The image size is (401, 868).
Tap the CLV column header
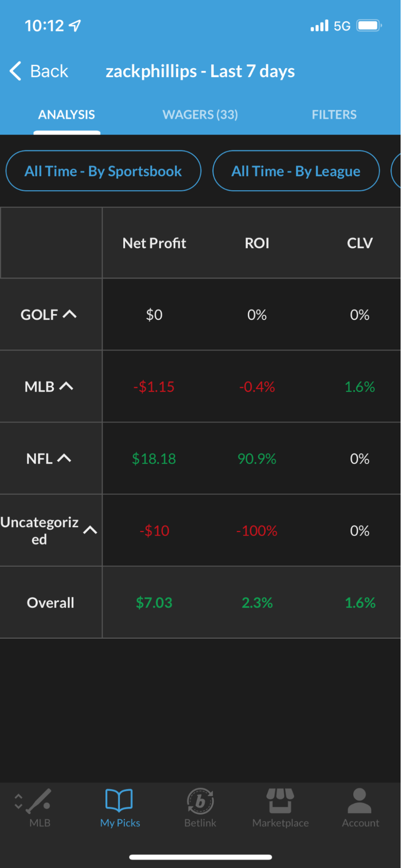359,243
